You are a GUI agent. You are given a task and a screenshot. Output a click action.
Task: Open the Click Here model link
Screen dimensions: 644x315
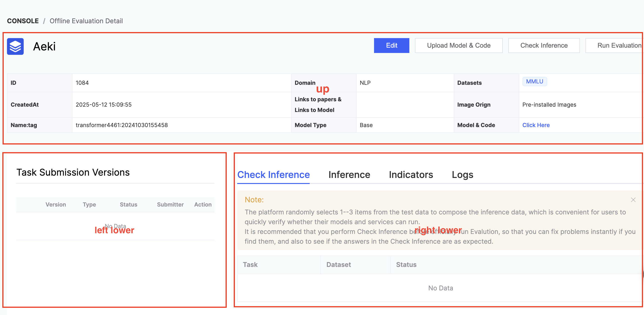click(536, 125)
